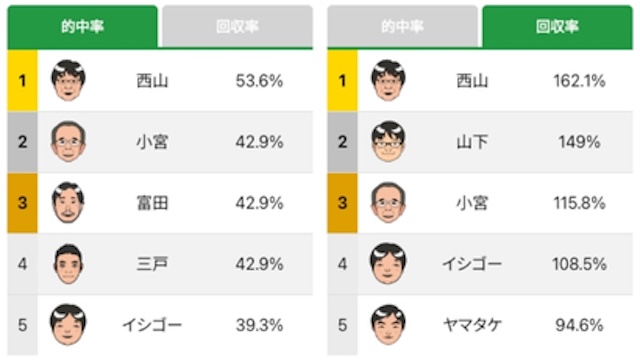Image resolution: width=640 pixels, height=364 pixels.
Task: Open ヤマタケ avatar in right ranking
Action: point(388,325)
